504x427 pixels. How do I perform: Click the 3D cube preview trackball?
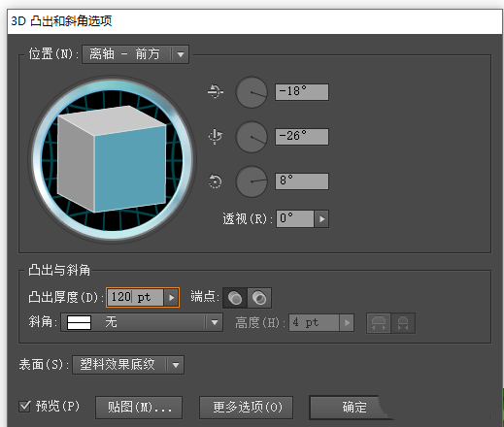tap(113, 159)
